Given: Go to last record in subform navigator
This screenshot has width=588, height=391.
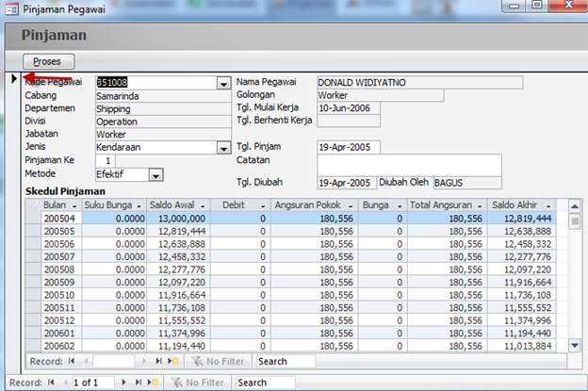Looking at the screenshot, I should (x=158, y=361).
